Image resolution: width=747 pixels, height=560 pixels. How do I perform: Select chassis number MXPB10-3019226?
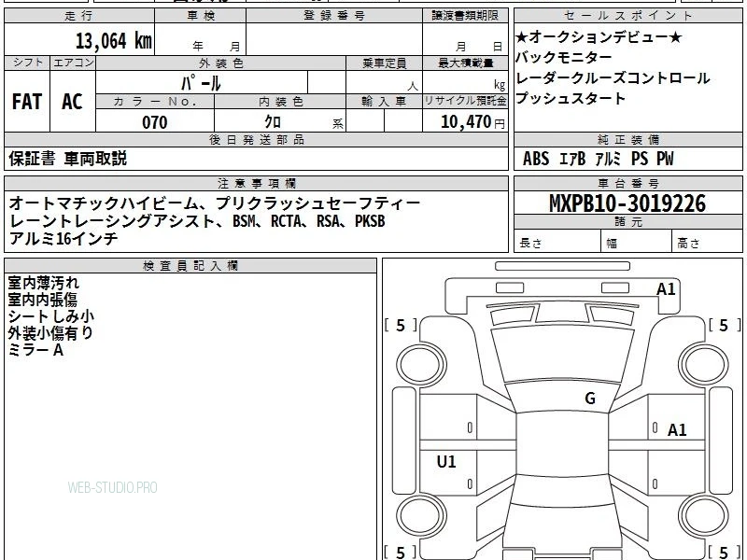(x=627, y=203)
